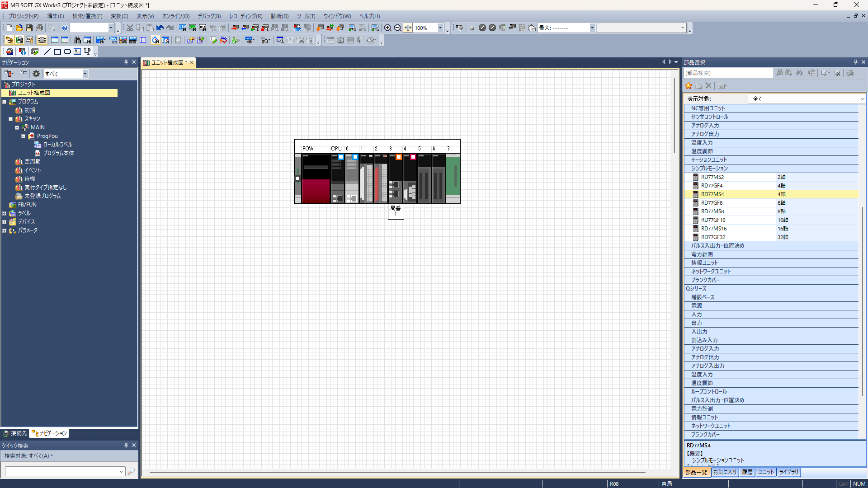
Task: Click the Print icon in toolbar
Action: pyautogui.click(x=39, y=28)
